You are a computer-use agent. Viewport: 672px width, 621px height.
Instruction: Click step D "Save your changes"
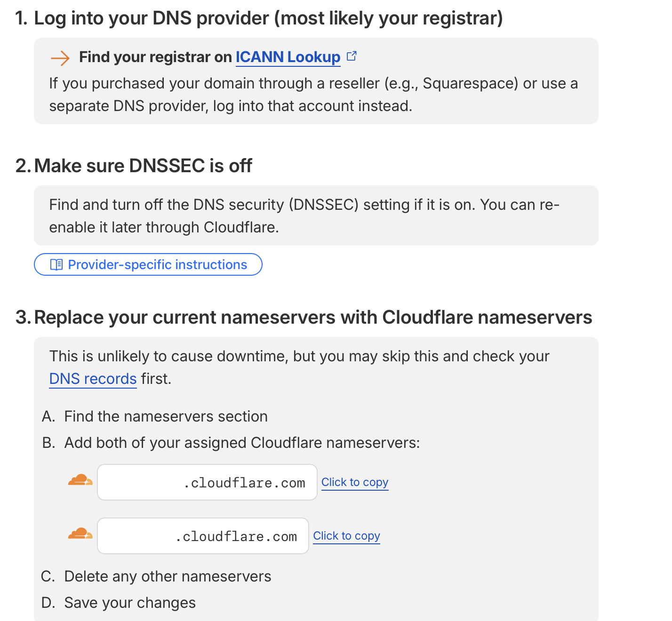point(130,603)
